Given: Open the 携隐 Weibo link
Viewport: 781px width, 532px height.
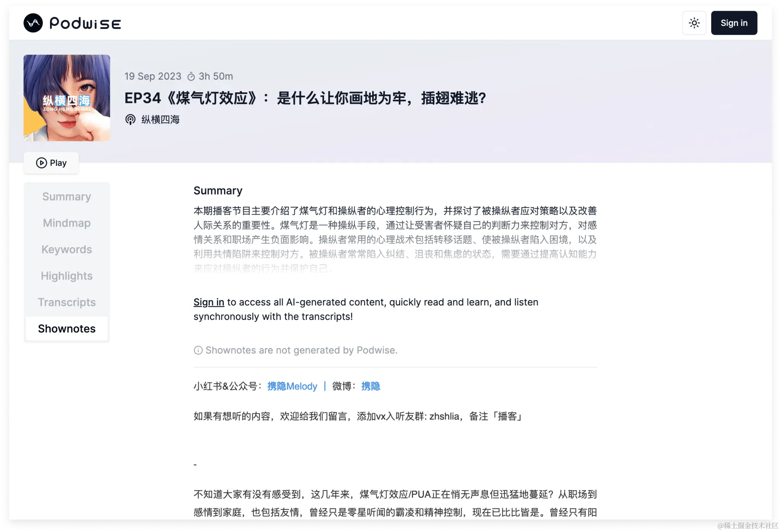Looking at the screenshot, I should [x=370, y=386].
